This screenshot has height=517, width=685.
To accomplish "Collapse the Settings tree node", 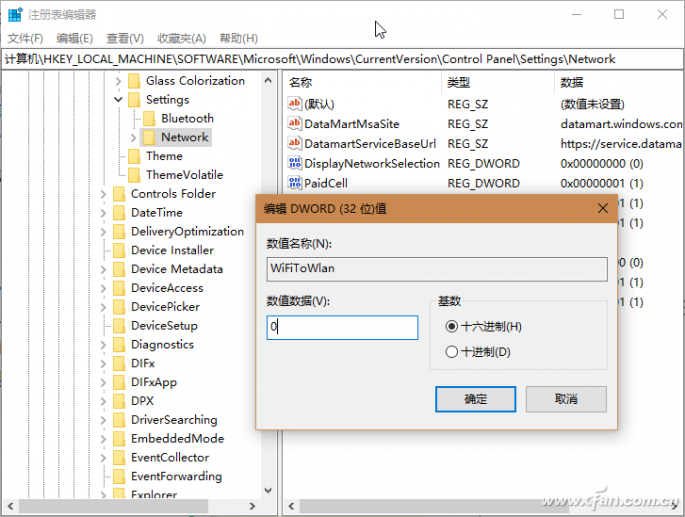I will [118, 100].
